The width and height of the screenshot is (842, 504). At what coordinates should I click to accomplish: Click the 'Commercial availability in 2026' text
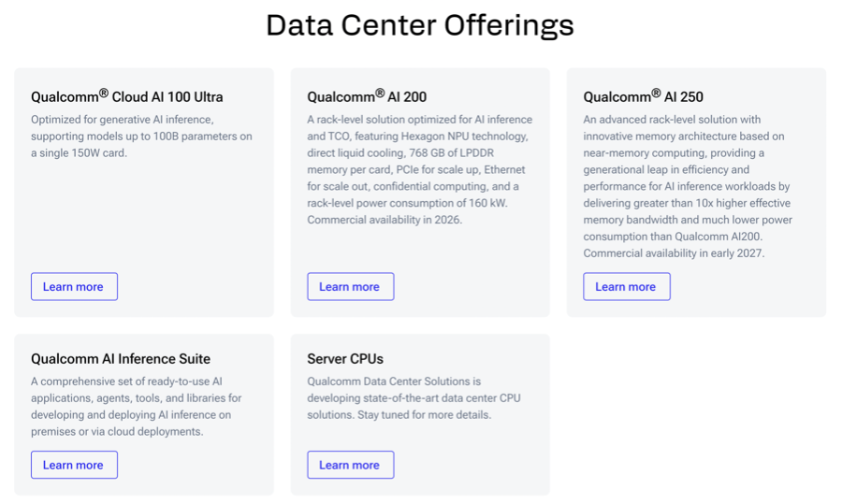click(385, 221)
